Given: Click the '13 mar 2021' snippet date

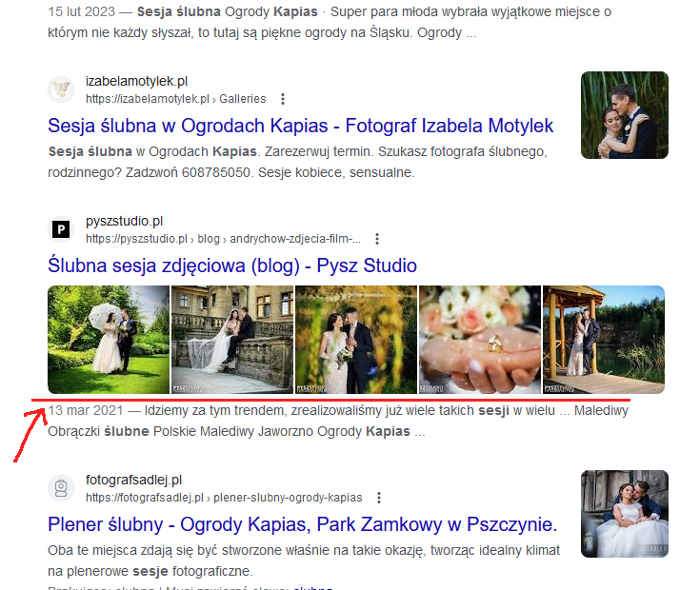Looking at the screenshot, I should 86,410.
